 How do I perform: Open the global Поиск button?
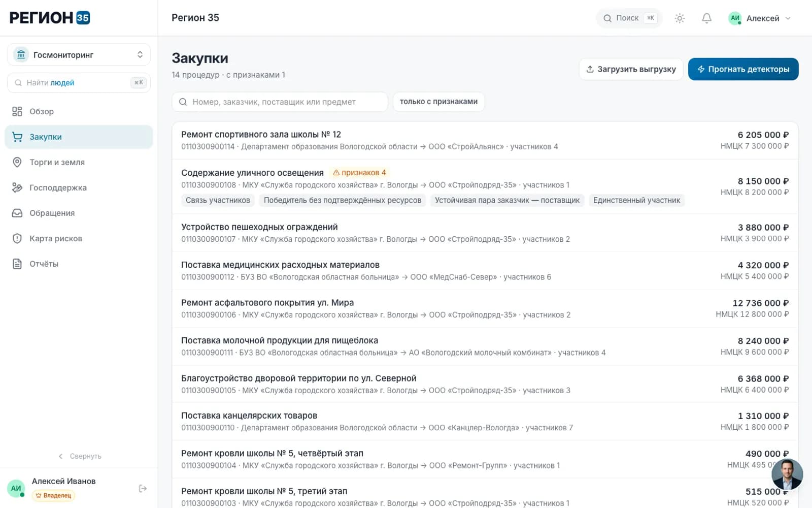tap(629, 18)
